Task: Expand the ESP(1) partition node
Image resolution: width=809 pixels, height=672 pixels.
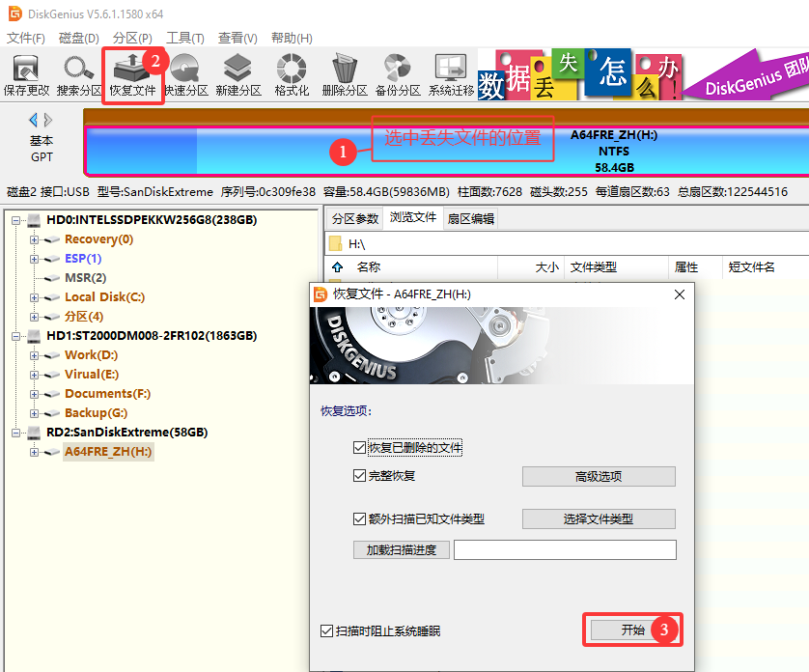Action: point(34,259)
